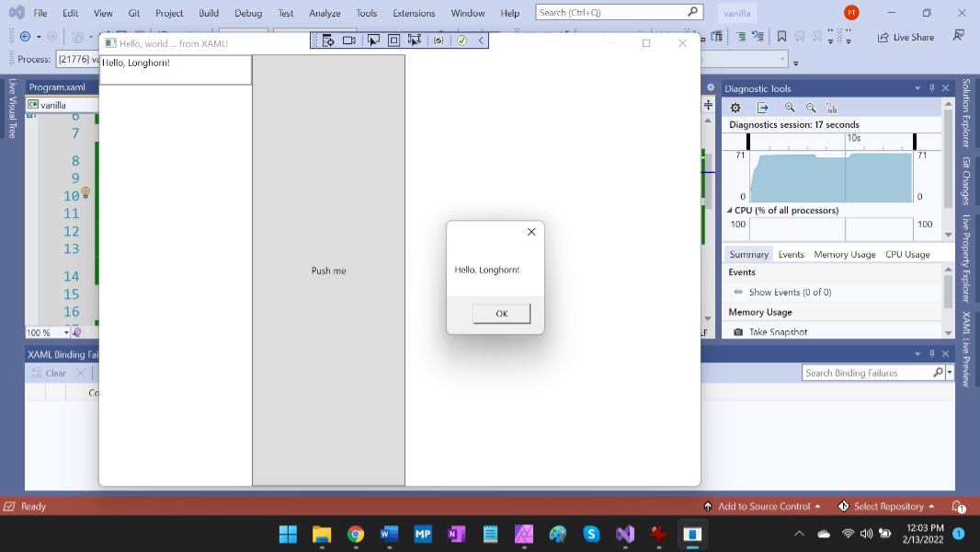Image resolution: width=980 pixels, height=552 pixels.
Task: Click the Push me button
Action: [328, 270]
